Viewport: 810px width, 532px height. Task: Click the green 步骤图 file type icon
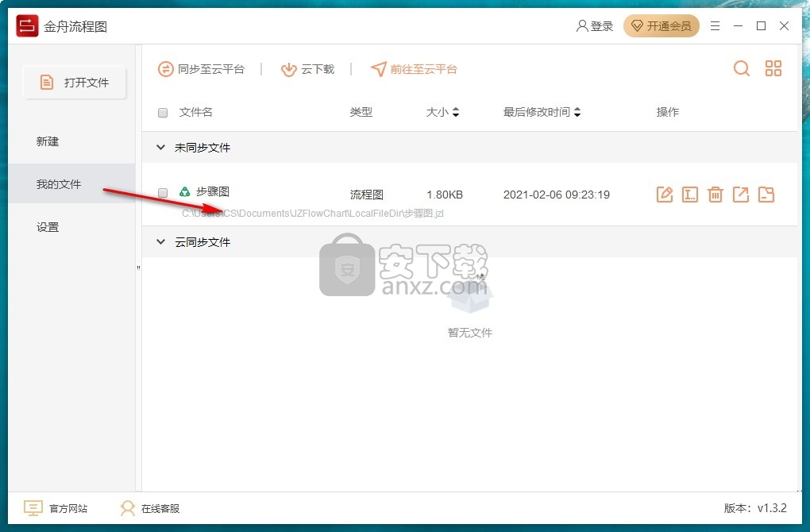coord(184,191)
